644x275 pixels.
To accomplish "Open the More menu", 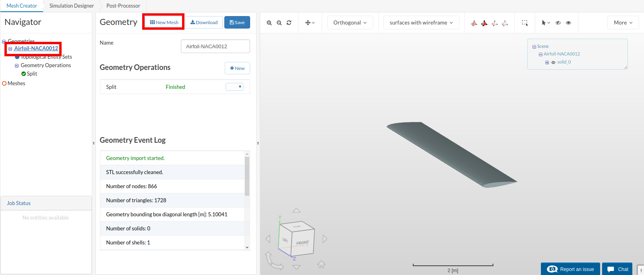I will click(623, 23).
